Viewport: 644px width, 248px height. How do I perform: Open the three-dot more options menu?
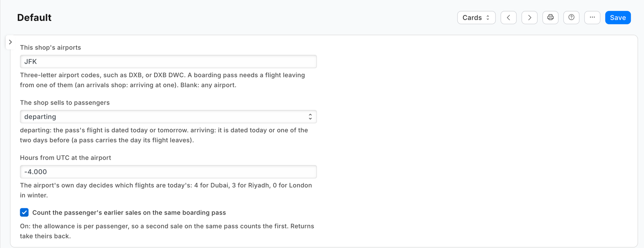[x=592, y=18]
